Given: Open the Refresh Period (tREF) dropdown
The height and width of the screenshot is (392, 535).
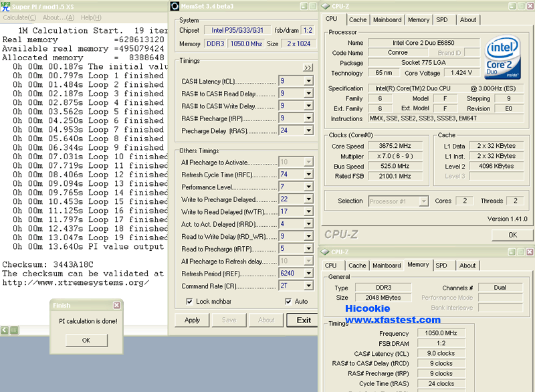Looking at the screenshot, I should tap(308, 274).
